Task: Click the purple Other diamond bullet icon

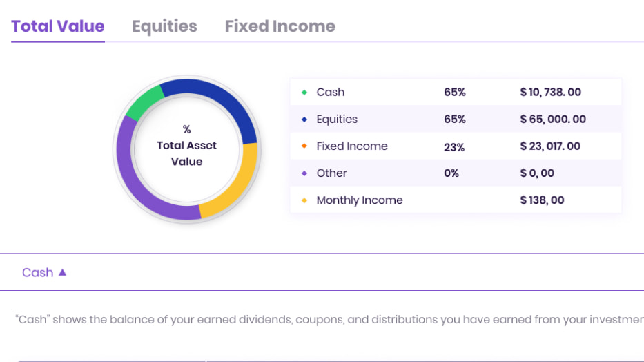Action: coord(304,173)
